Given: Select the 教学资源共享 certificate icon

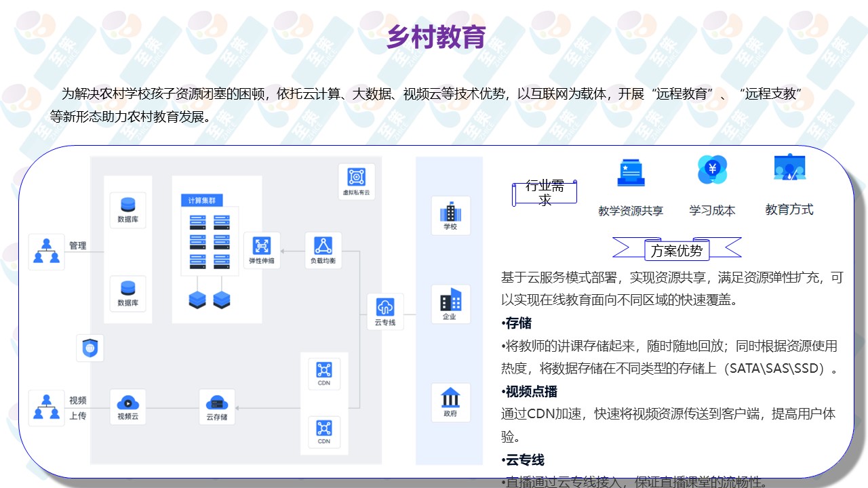Looking at the screenshot, I should pos(631,172).
